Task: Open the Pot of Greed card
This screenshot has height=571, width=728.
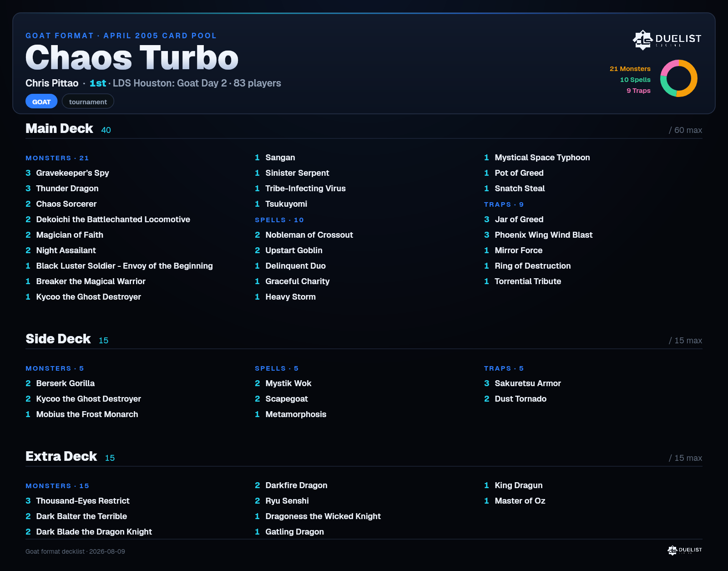Action: (x=514, y=173)
